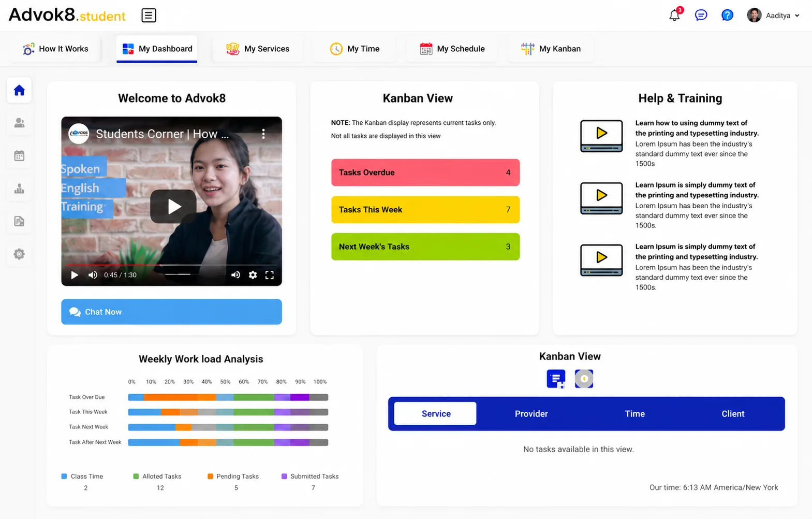This screenshot has width=812, height=519.
Task: Click the Task After Next Week workload bar
Action: click(x=228, y=442)
